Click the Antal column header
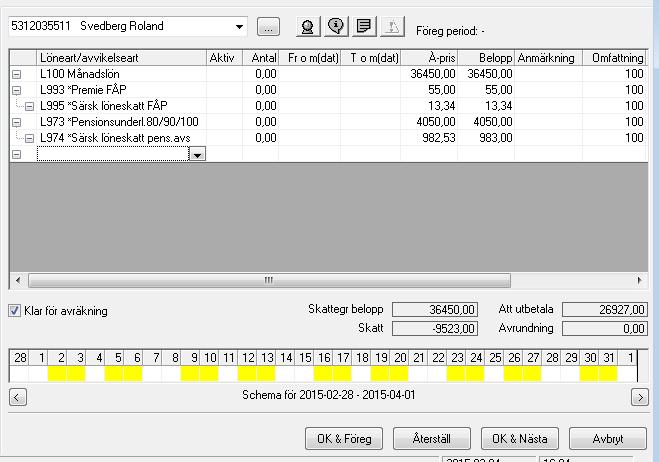 pyautogui.click(x=260, y=58)
